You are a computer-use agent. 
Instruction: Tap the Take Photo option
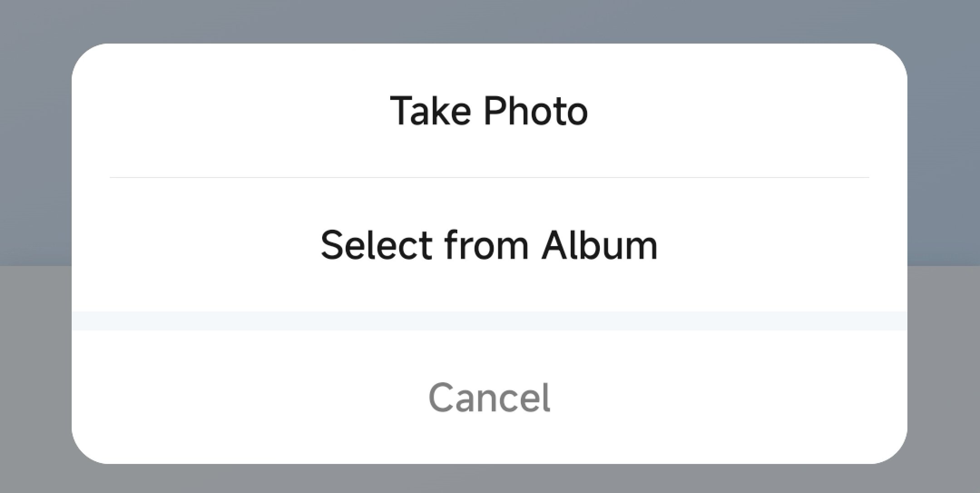tap(489, 111)
